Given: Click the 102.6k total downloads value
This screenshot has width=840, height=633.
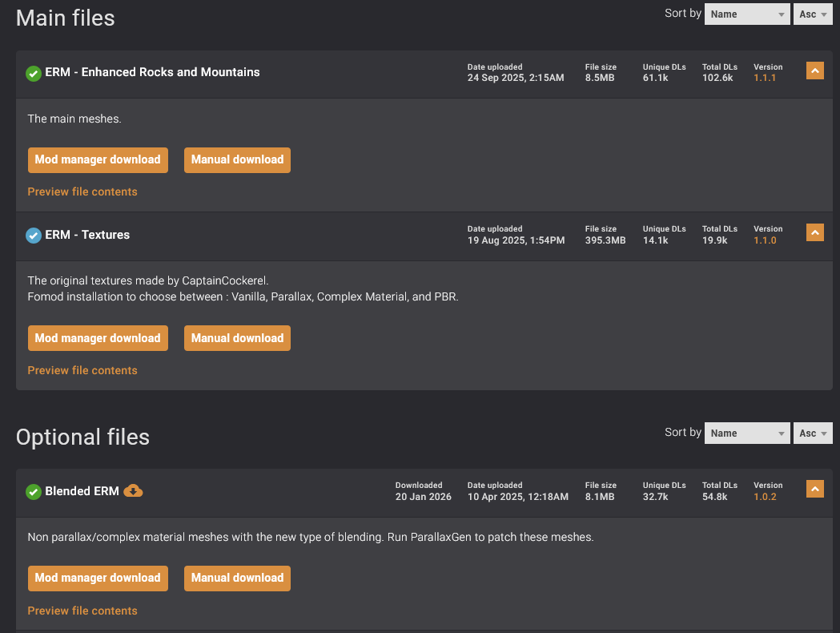Looking at the screenshot, I should coord(717,79).
